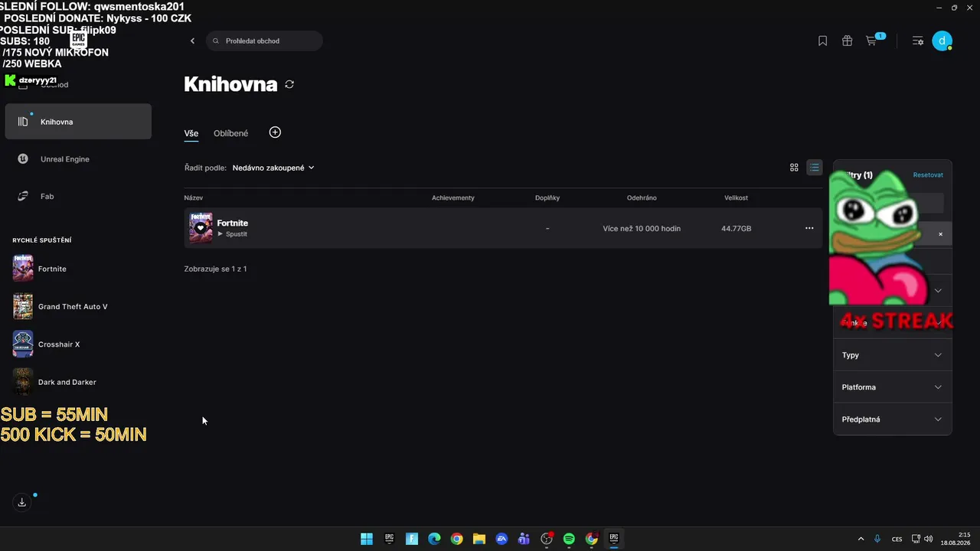Click the Doplňky column header
This screenshot has width=980, height=551.
coord(547,198)
